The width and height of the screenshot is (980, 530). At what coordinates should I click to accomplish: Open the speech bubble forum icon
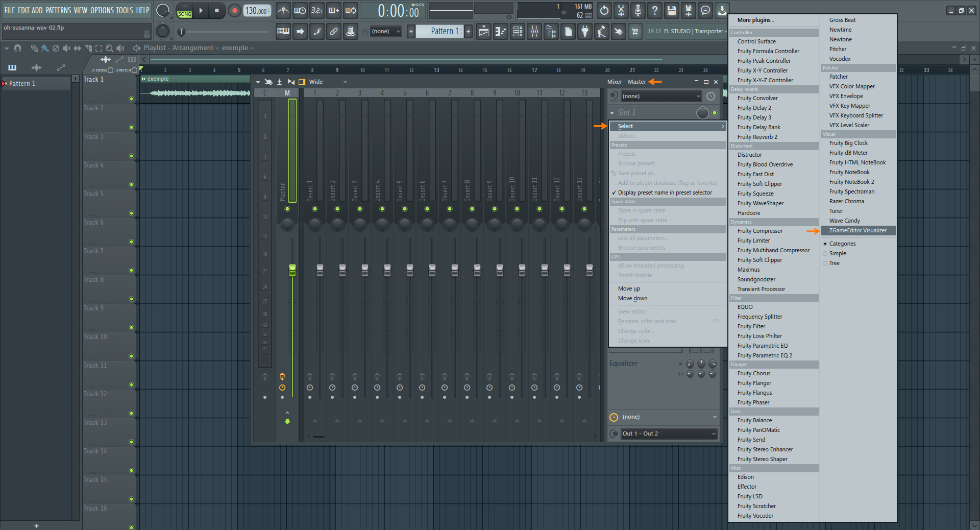pos(705,10)
